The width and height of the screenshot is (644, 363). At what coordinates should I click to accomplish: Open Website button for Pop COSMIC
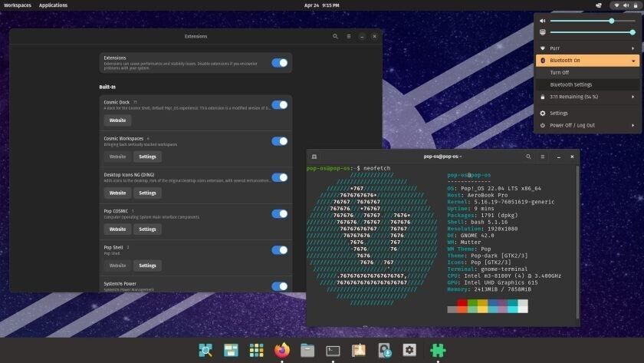click(117, 229)
